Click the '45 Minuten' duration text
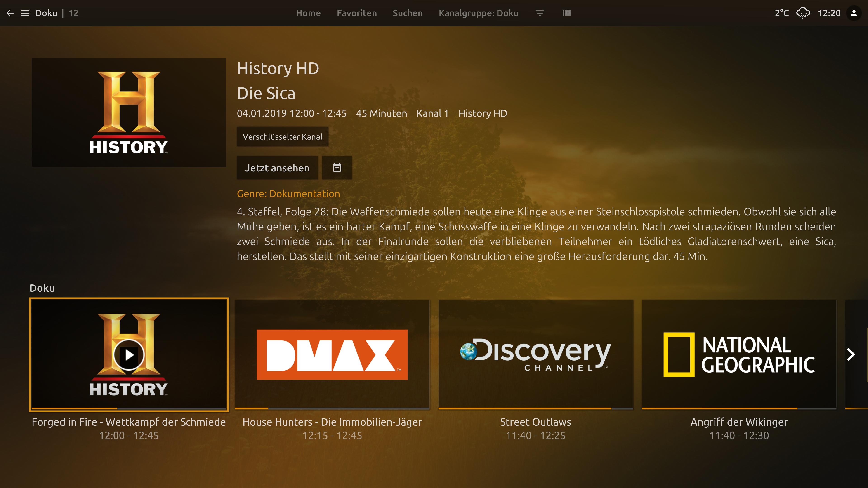 [381, 113]
